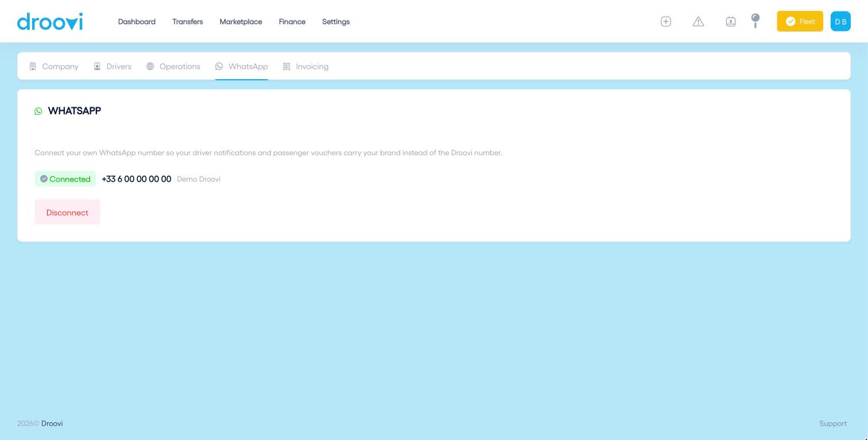Click the Droovi link in the footer

[52, 423]
